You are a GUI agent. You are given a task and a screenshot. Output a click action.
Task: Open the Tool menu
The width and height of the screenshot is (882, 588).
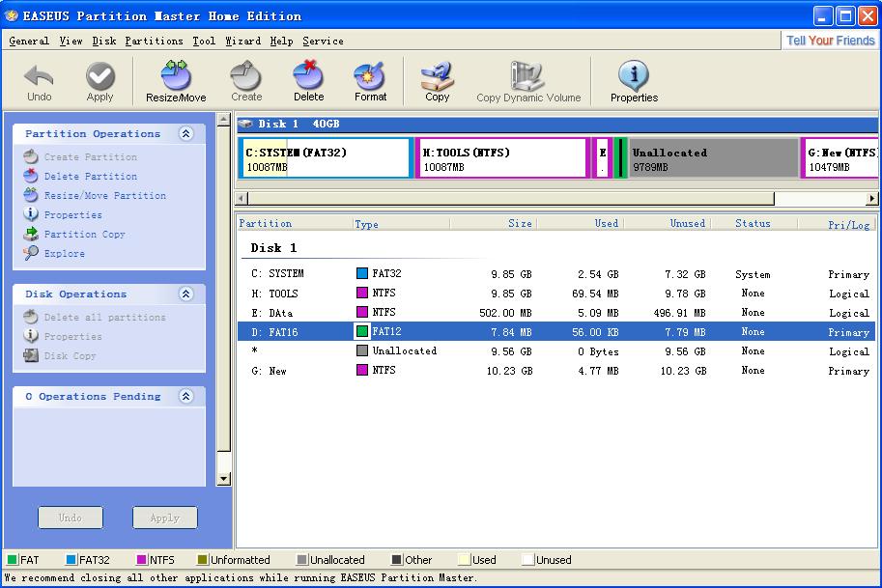click(x=204, y=42)
